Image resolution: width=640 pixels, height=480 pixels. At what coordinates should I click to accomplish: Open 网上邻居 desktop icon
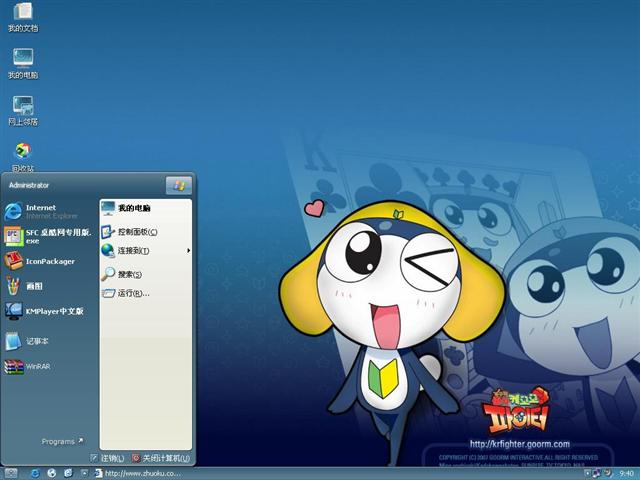tap(23, 111)
